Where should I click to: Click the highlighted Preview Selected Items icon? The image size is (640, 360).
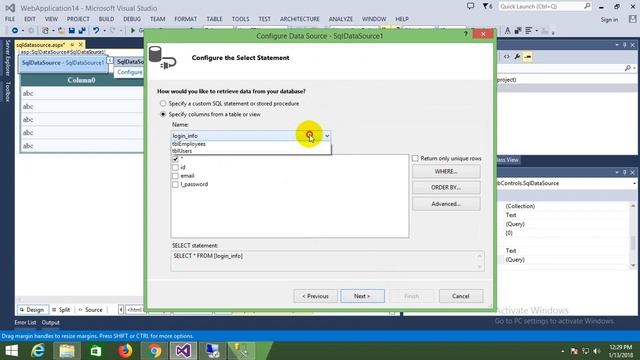coord(528,57)
